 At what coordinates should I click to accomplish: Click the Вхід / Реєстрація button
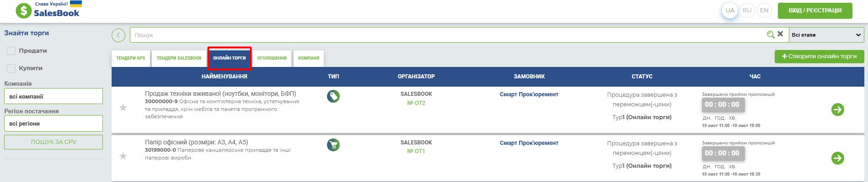coord(815,11)
